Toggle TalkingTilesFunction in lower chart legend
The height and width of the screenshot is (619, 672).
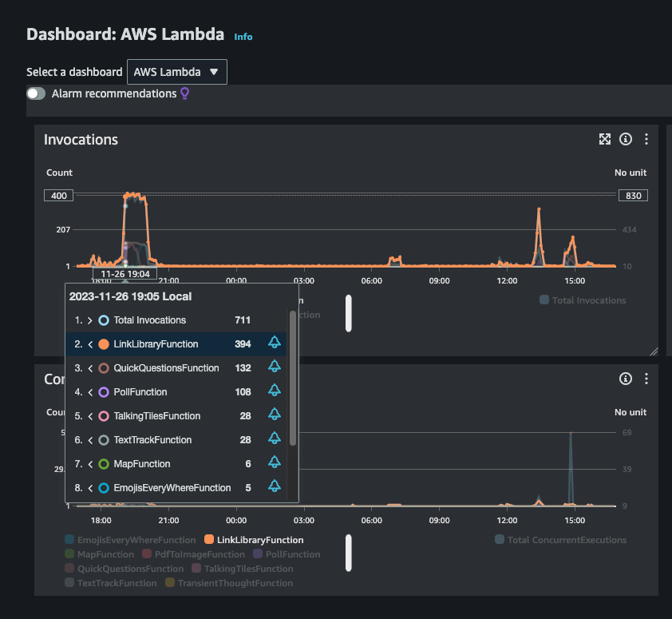243,569
